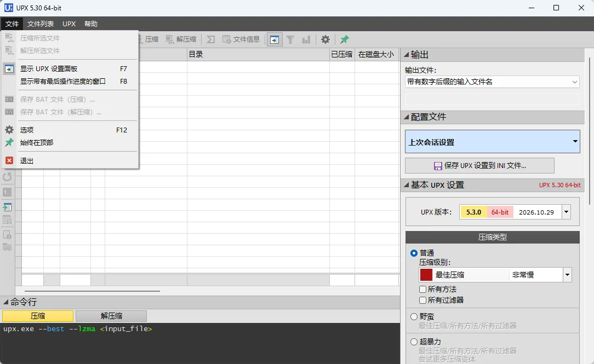The image size is (594, 364).
Task: Open the 文件 menu
Action: tap(12, 24)
